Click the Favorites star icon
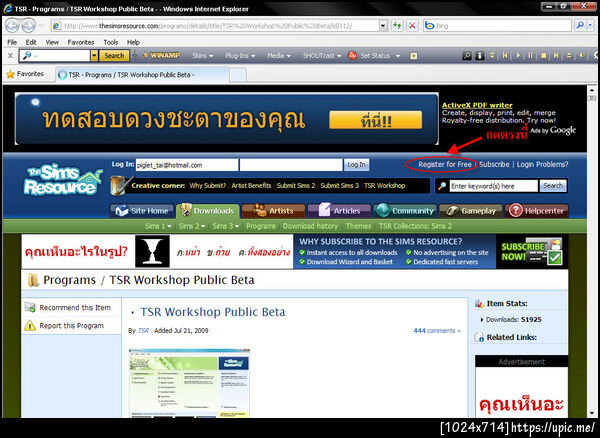This screenshot has width=600, height=438. click(x=10, y=74)
